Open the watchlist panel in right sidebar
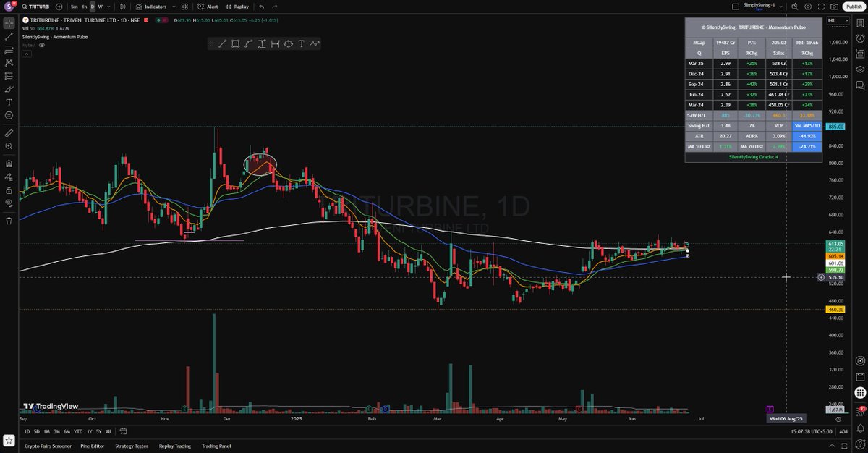This screenshot has width=868, height=453. click(860, 23)
